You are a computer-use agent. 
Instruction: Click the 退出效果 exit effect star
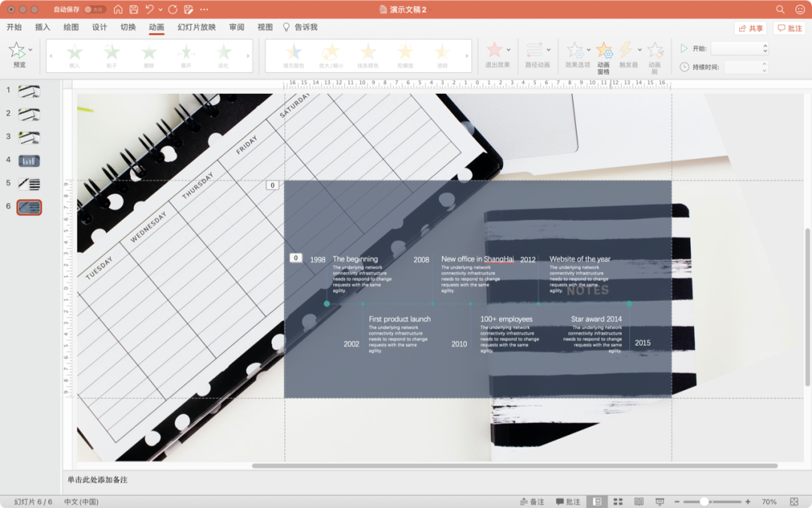(495, 50)
